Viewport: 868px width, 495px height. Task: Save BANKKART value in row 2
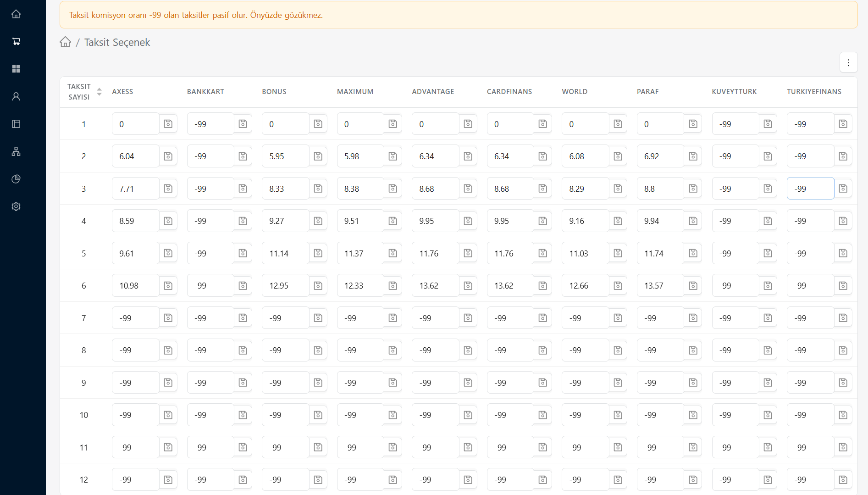click(x=243, y=156)
